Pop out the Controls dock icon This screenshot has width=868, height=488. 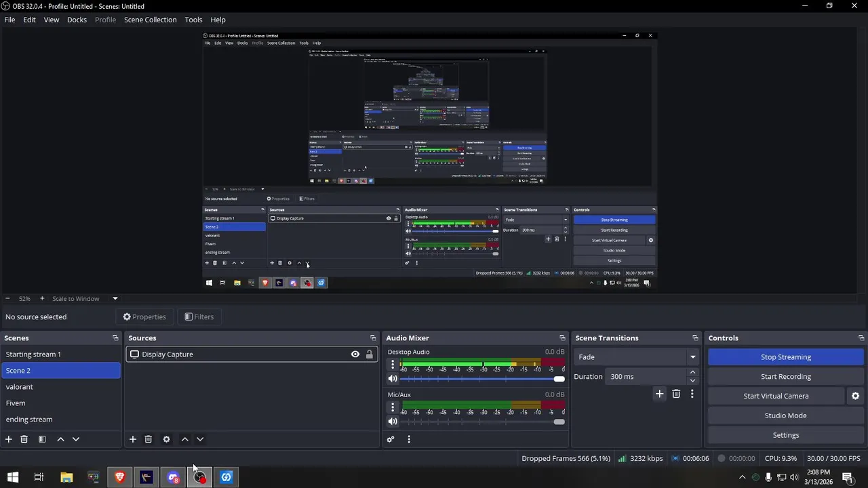click(x=861, y=338)
